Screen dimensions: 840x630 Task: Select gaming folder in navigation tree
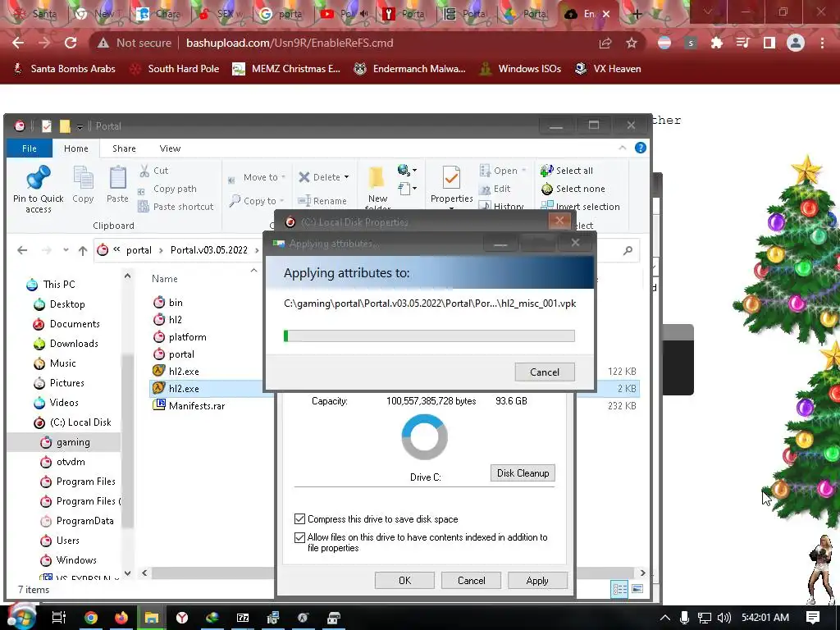click(x=64, y=442)
